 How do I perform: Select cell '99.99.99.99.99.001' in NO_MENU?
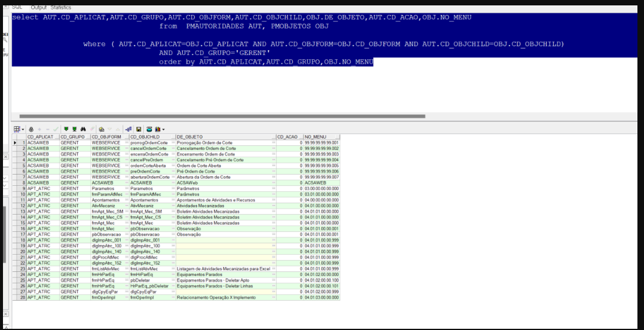click(321, 142)
